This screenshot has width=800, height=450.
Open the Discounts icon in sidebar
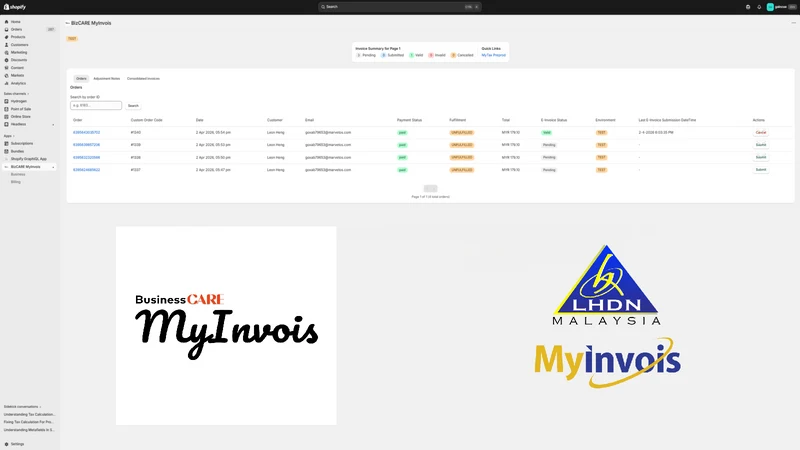(7, 60)
